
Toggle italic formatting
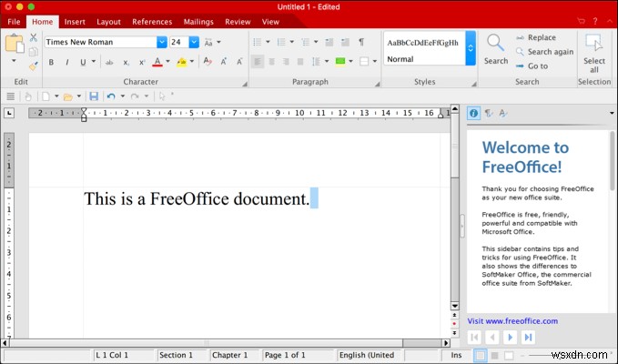(x=67, y=62)
